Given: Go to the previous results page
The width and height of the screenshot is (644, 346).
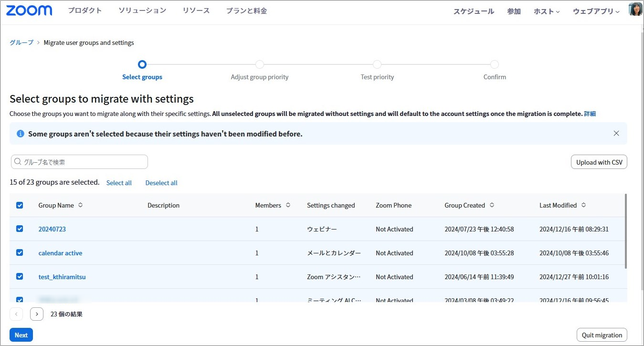Looking at the screenshot, I should 16,314.
